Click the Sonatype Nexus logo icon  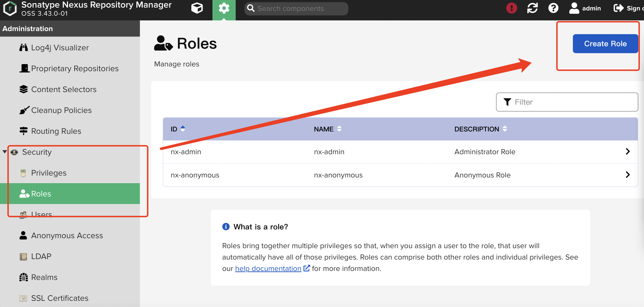tap(10, 8)
